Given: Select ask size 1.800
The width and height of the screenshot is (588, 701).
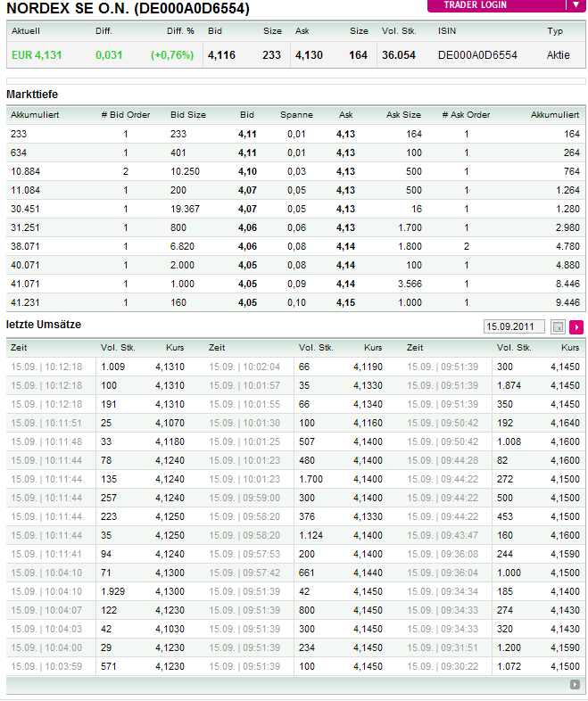Looking at the screenshot, I should pyautogui.click(x=410, y=246).
